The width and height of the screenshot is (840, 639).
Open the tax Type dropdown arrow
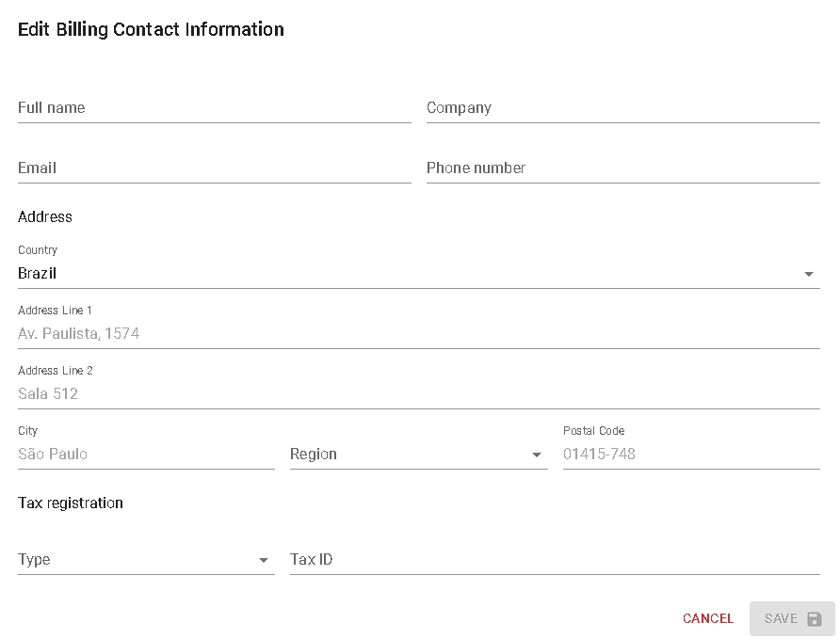[264, 560]
